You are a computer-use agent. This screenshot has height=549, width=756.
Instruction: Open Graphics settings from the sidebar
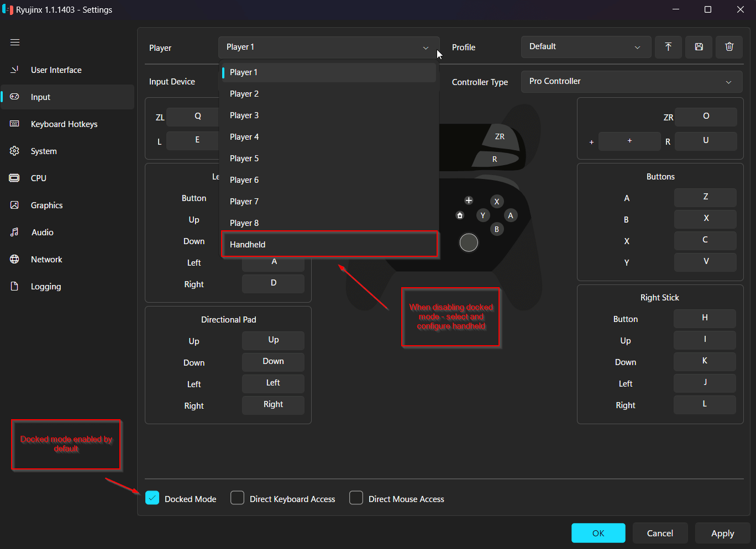point(46,205)
